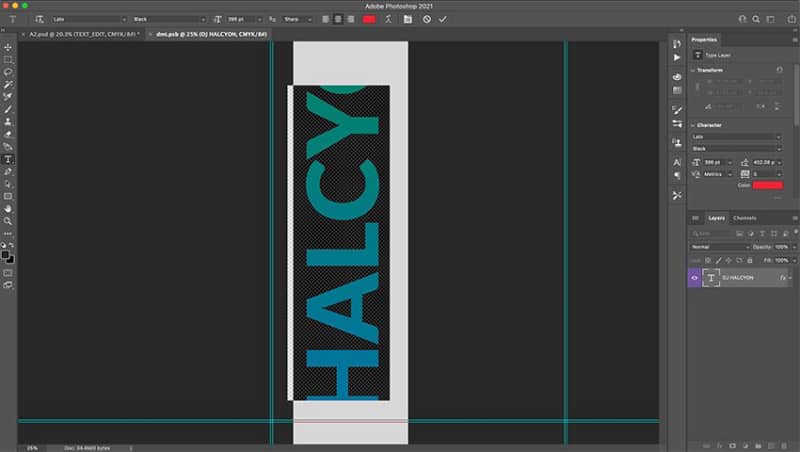The image size is (800, 452).
Task: Switch to the A2.psd document tab
Action: [x=83, y=34]
